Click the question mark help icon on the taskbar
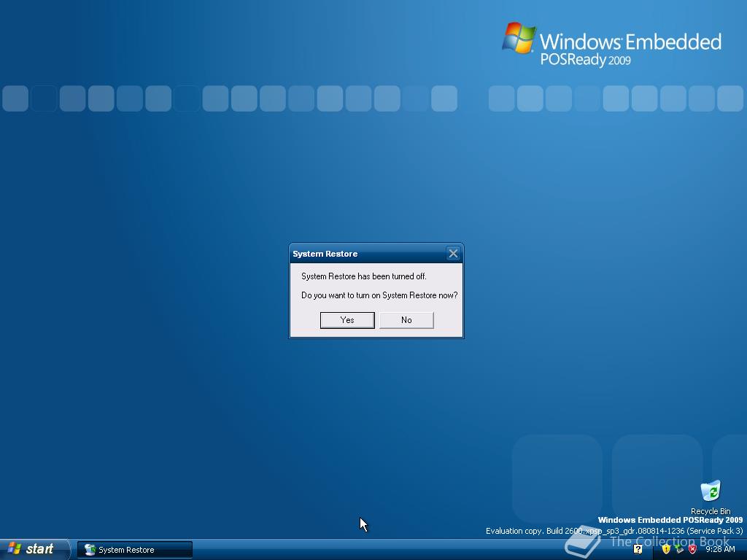747x560 pixels. coord(638,549)
